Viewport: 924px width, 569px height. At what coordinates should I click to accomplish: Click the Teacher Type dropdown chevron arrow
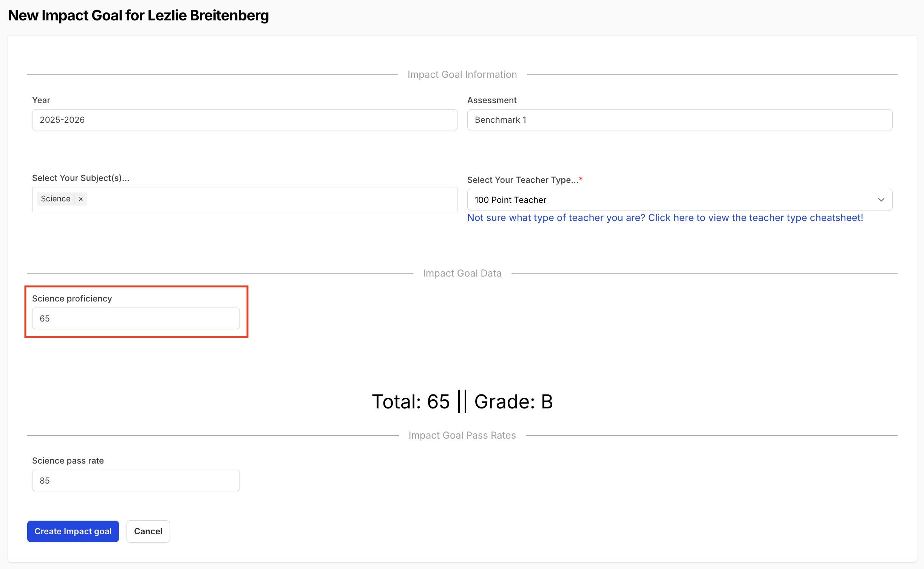pyautogui.click(x=881, y=200)
